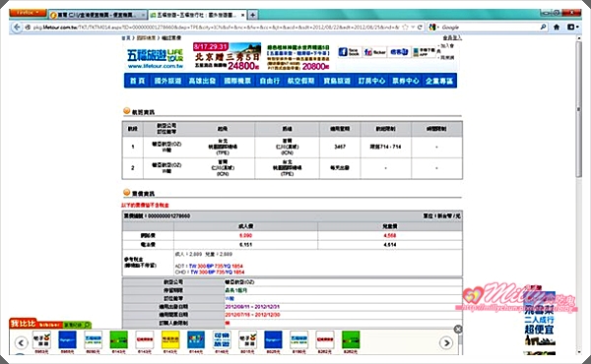
Task: Click into the Google search box
Action: click(x=490, y=28)
